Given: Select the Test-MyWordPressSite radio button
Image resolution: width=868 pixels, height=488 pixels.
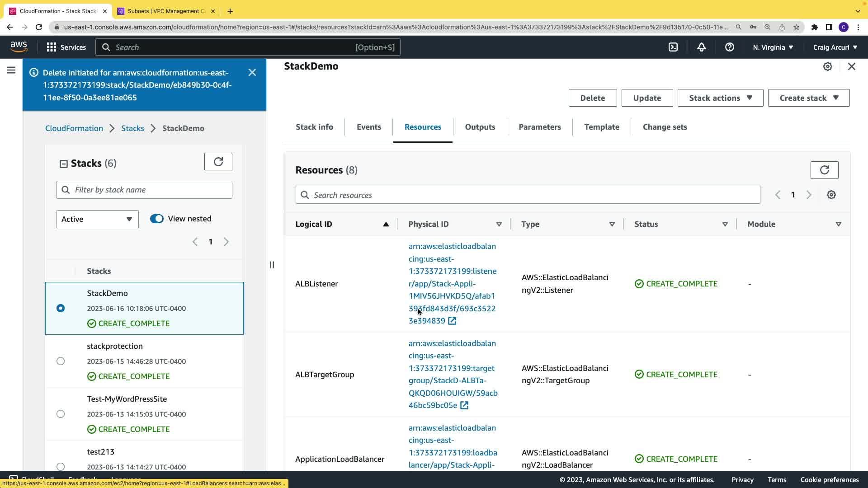Looking at the screenshot, I should pyautogui.click(x=61, y=414).
